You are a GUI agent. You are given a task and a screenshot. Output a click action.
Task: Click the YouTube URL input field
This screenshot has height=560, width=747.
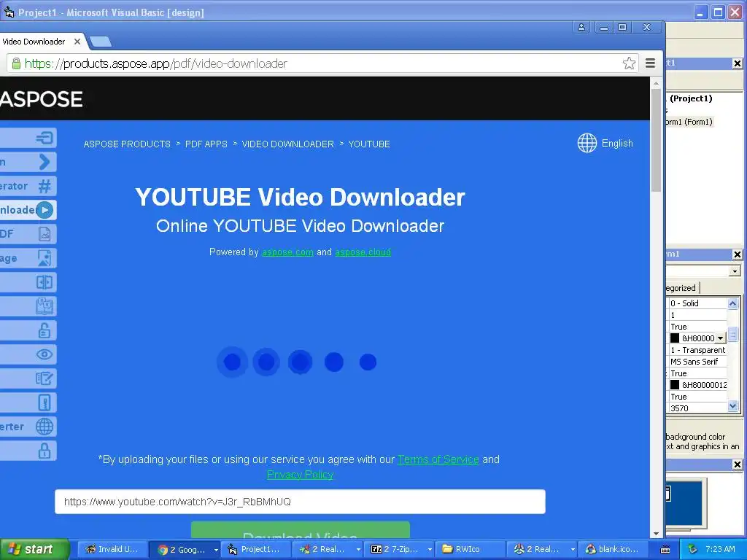coord(300,502)
